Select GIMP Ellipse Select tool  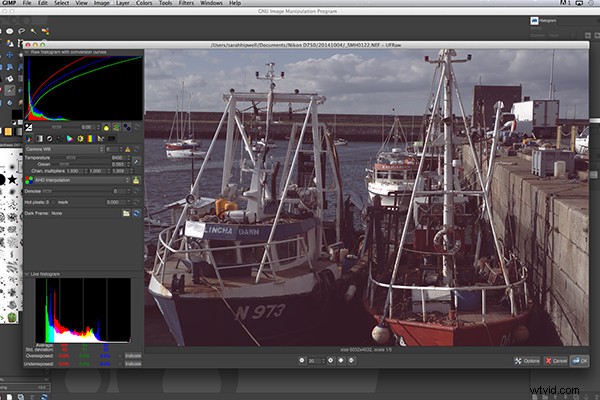10,31
